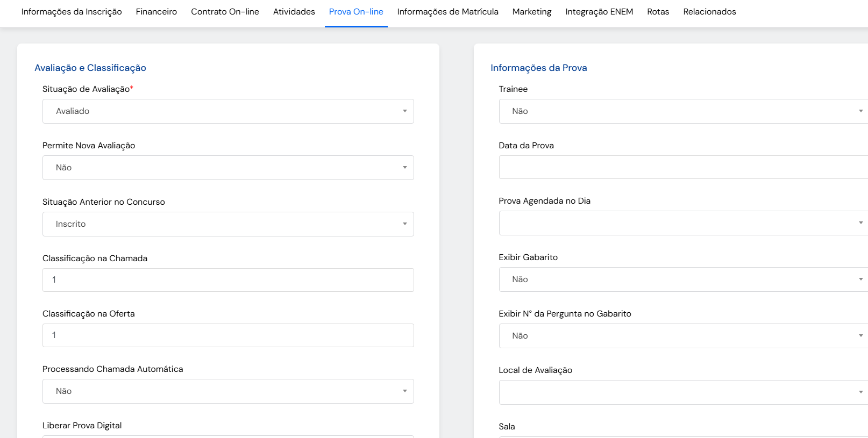Click the Sala label
Screen dimensions: 868x438
point(507,427)
